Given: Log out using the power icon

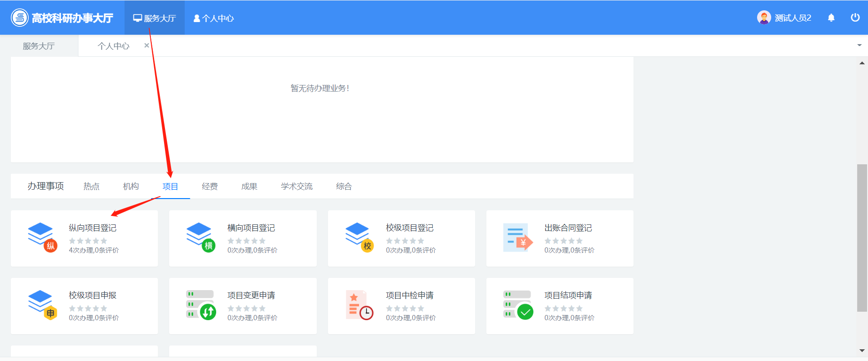Looking at the screenshot, I should click(855, 18).
